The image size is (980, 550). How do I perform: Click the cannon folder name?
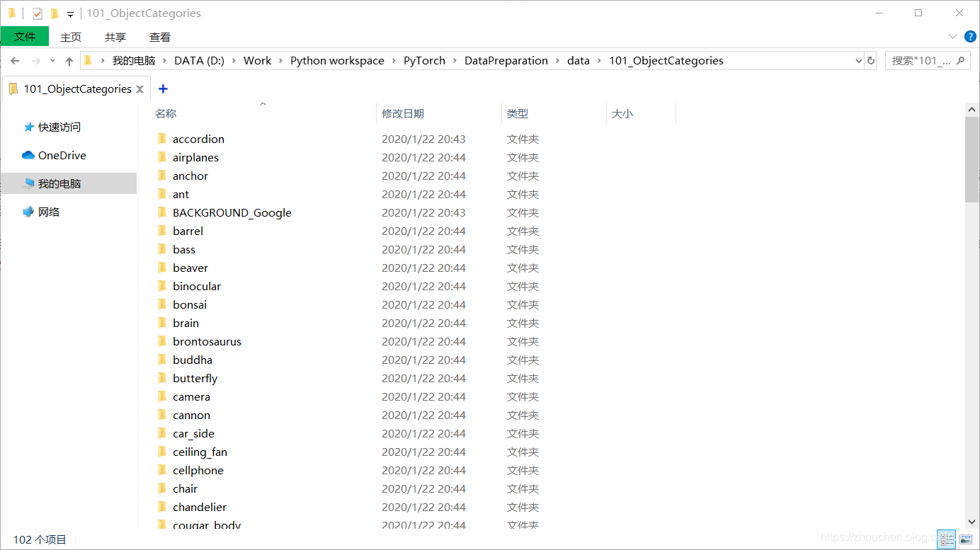point(191,415)
